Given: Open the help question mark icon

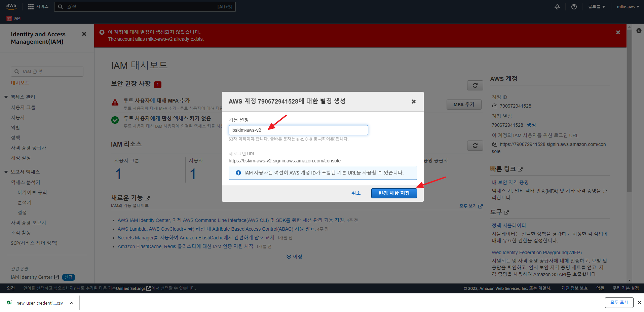Looking at the screenshot, I should [574, 7].
